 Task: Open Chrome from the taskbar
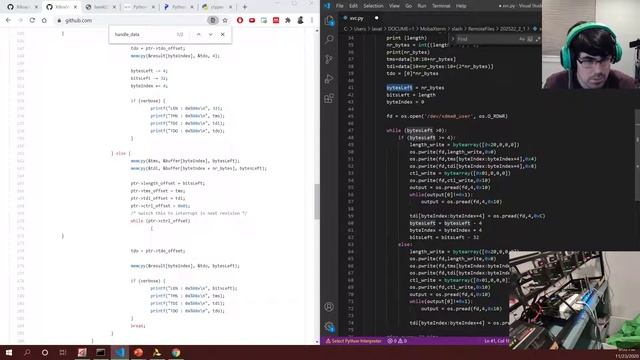pos(176,353)
